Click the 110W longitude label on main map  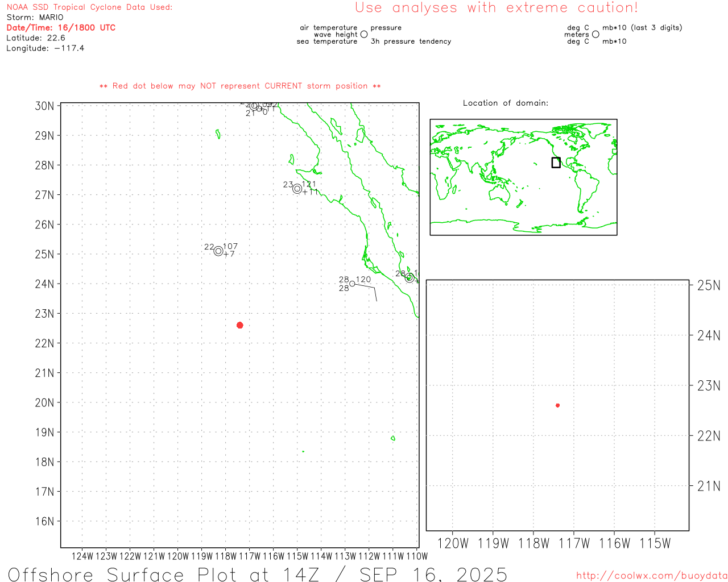[417, 556]
